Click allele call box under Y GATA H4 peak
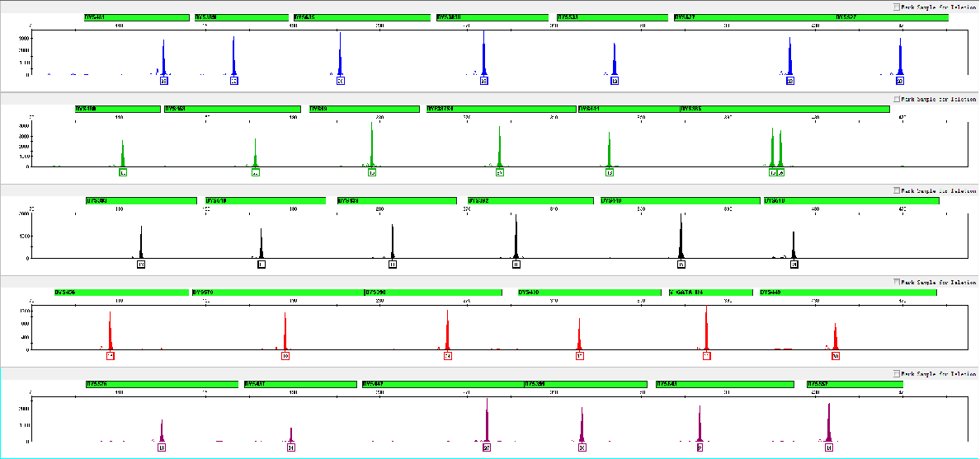980x459 pixels. [706, 356]
